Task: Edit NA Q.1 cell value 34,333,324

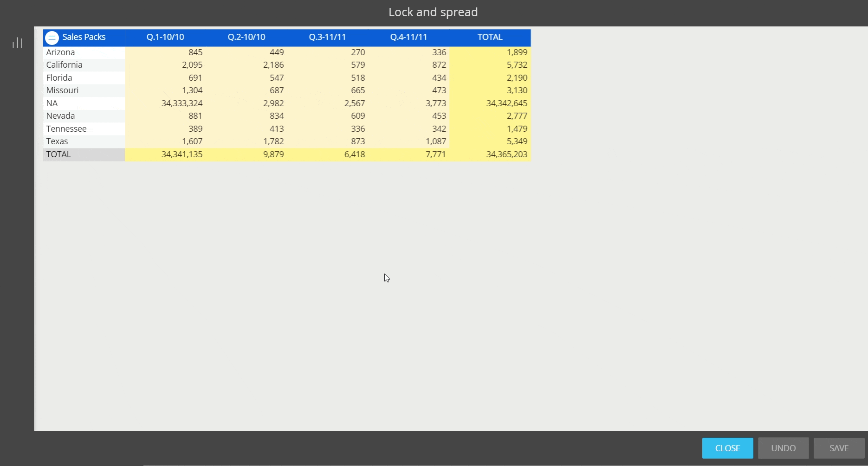Action: click(181, 103)
